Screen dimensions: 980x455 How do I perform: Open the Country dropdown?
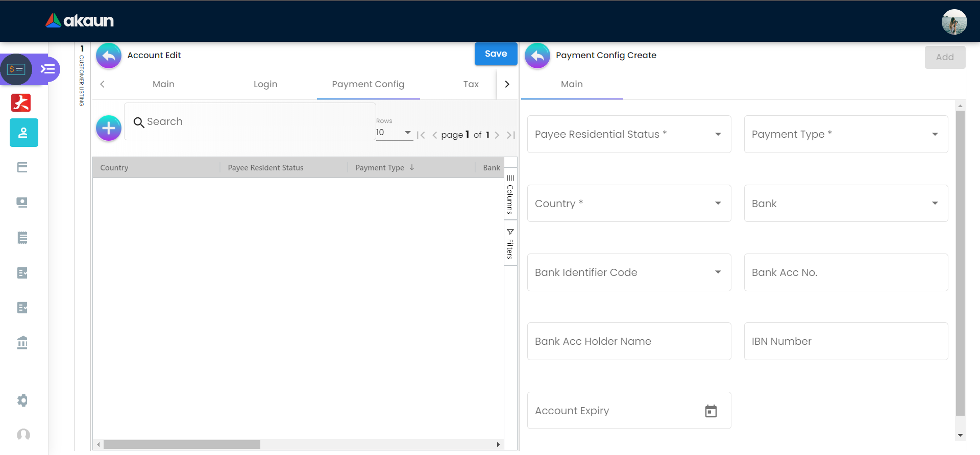pos(628,204)
